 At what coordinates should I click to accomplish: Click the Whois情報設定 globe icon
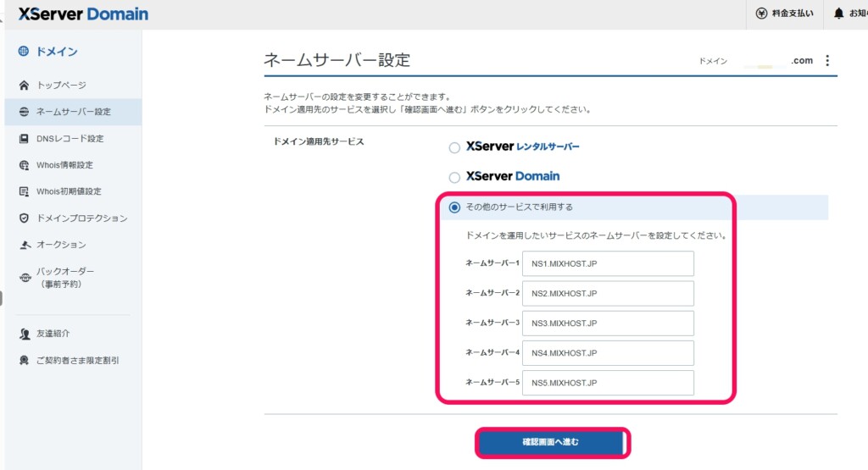(24, 165)
